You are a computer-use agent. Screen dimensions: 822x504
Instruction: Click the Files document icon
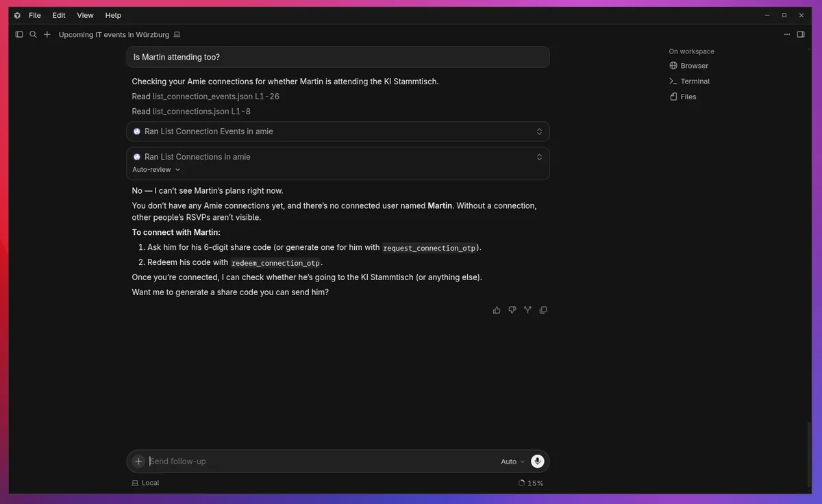tap(673, 97)
